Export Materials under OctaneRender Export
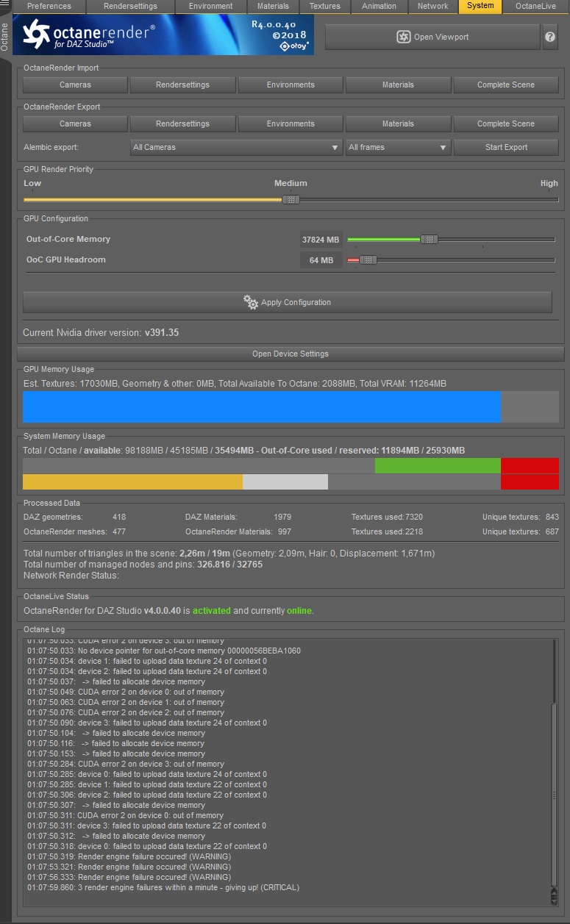The image size is (570, 924). pos(398,123)
